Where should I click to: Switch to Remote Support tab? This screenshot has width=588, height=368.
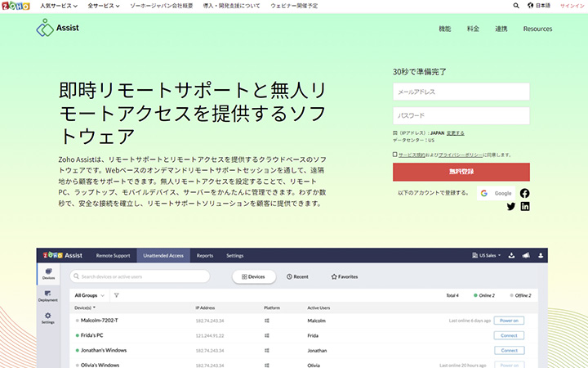(113, 255)
